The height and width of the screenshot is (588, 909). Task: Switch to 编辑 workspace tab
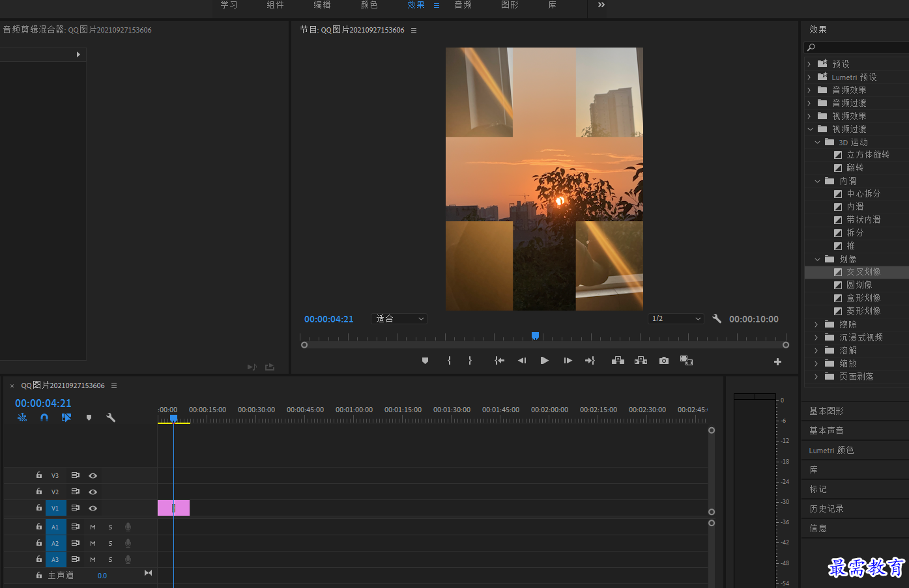coord(322,5)
